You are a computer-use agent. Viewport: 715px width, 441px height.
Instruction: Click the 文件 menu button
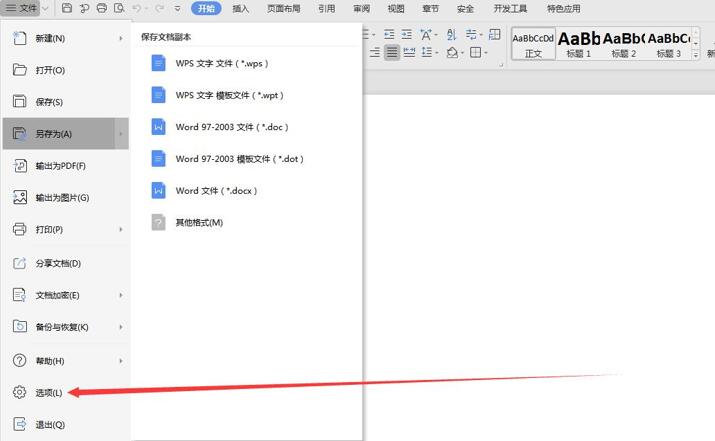22,8
